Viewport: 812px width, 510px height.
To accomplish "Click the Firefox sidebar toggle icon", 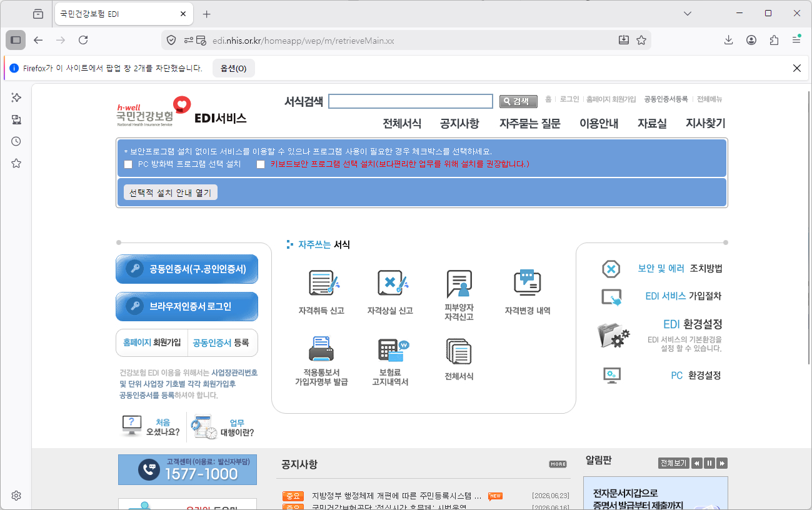I will pyautogui.click(x=16, y=40).
